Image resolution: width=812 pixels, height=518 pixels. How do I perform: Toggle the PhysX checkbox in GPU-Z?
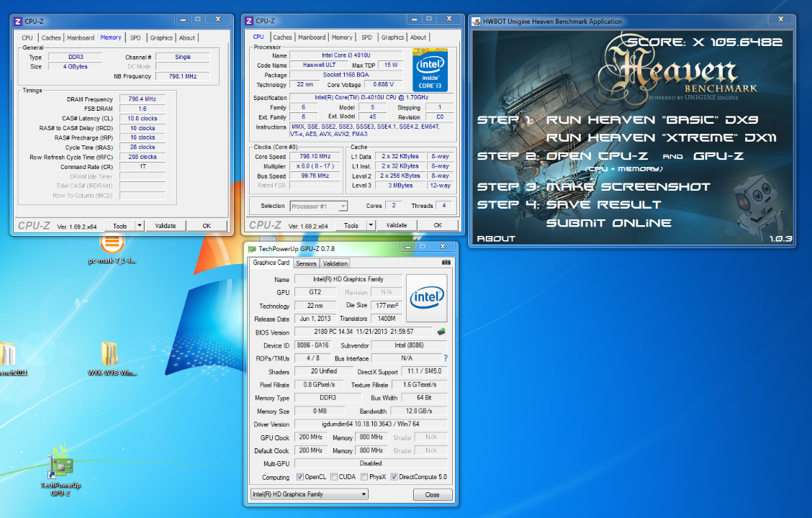pyautogui.click(x=364, y=476)
